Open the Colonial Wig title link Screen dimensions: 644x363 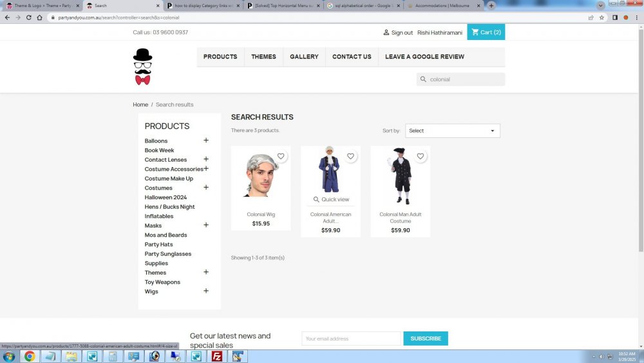(261, 214)
